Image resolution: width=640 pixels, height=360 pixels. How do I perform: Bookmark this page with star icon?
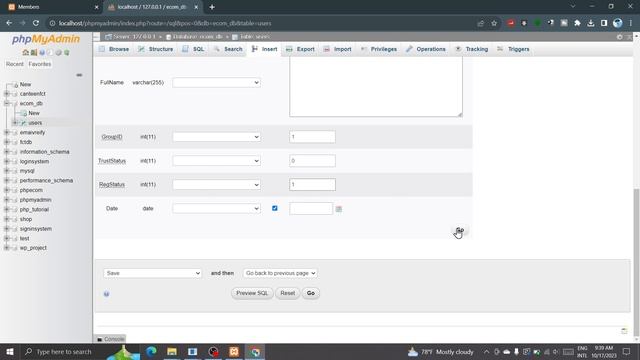(494, 23)
